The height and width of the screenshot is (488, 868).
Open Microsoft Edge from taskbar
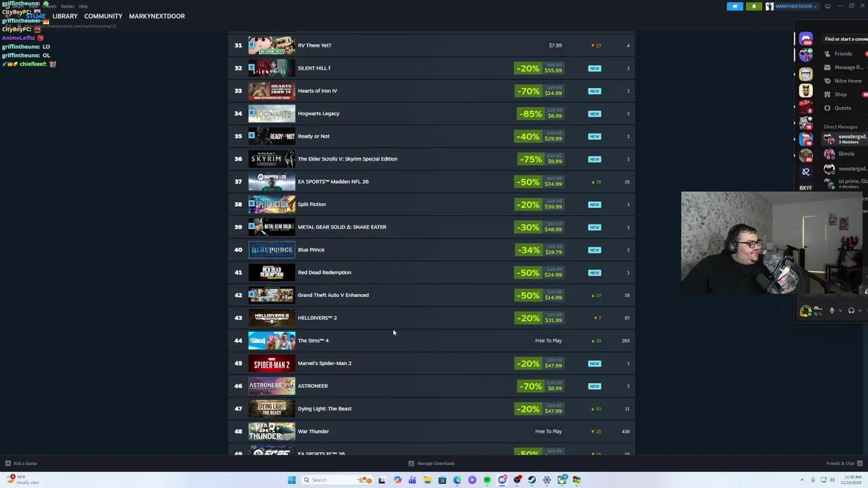click(457, 480)
